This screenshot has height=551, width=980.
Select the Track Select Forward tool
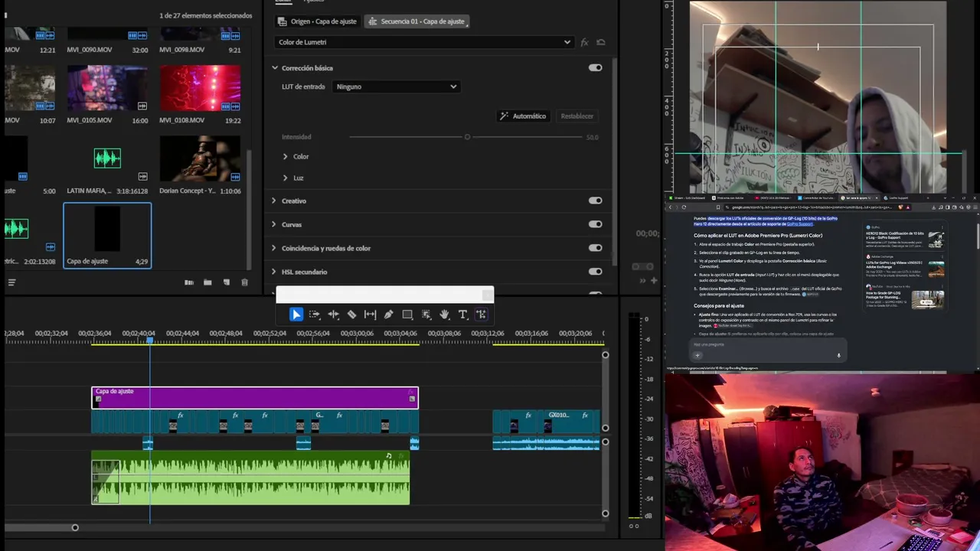pyautogui.click(x=315, y=315)
